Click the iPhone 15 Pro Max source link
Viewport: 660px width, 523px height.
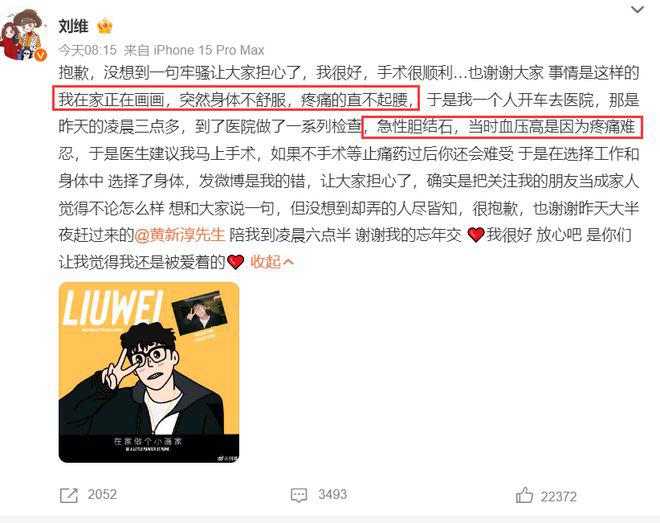(208, 50)
